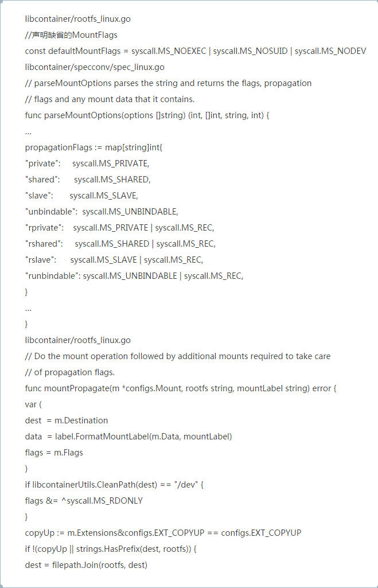Click the func mountPropagate signature line
Image resolution: width=378 pixels, height=588 pixels.
tap(181, 388)
